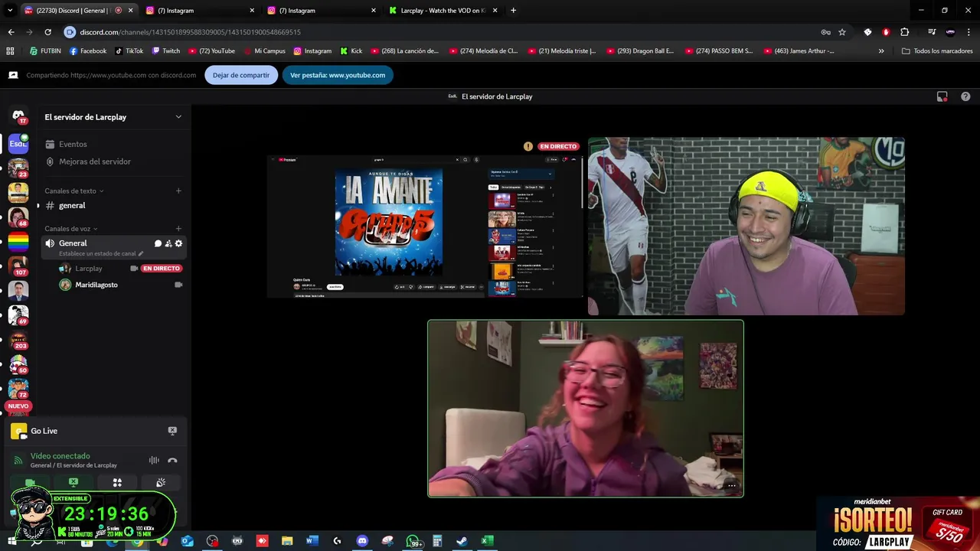
Task: Open chat for General voice channel
Action: [158, 243]
